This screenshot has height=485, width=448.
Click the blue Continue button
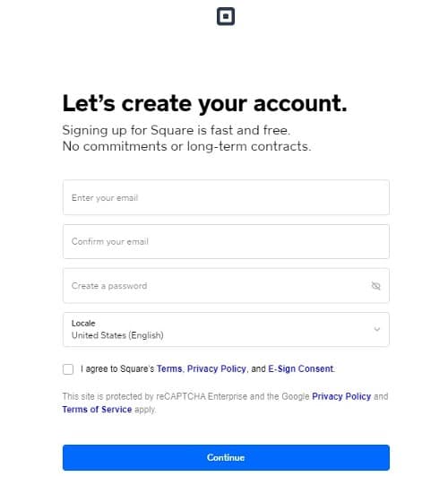point(226,457)
